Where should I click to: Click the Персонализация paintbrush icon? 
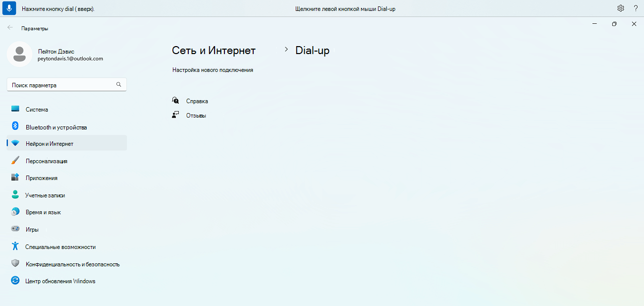click(15, 161)
